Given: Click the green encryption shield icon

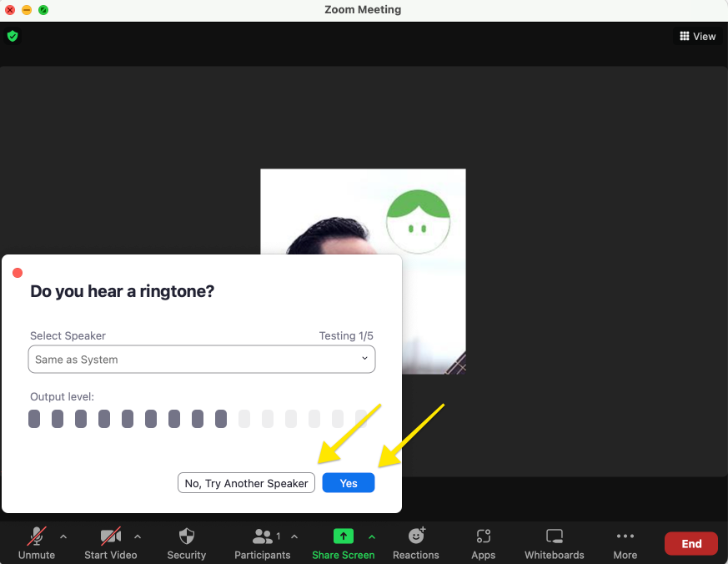Looking at the screenshot, I should click(x=13, y=36).
